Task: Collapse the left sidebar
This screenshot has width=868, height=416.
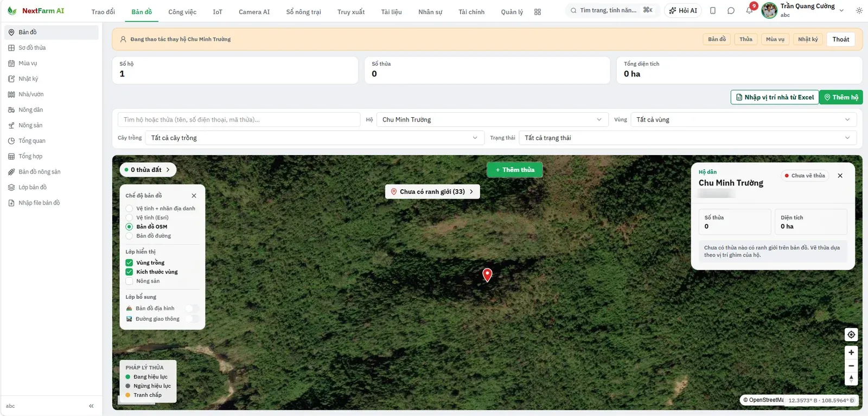Action: click(x=91, y=406)
